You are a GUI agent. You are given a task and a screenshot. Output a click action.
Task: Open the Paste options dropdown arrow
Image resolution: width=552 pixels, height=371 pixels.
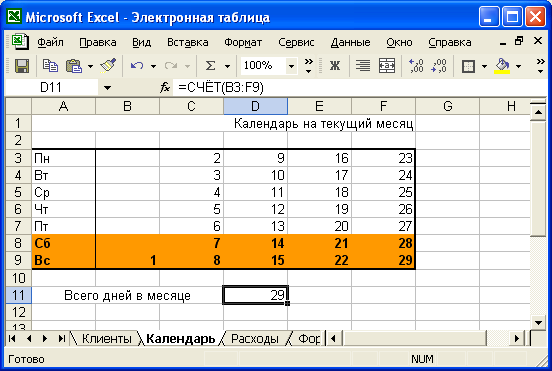point(90,66)
